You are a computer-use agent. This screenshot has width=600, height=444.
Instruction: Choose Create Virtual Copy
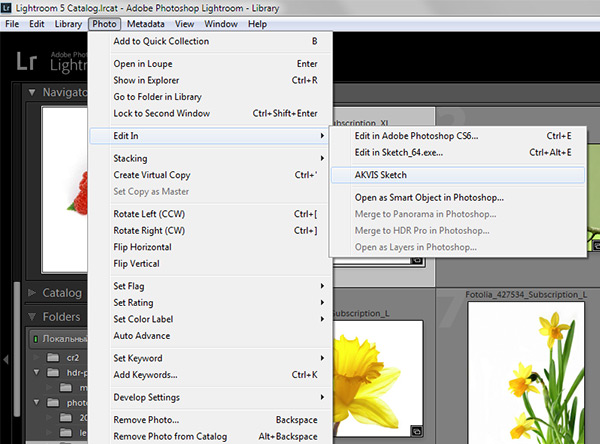tap(210, 175)
